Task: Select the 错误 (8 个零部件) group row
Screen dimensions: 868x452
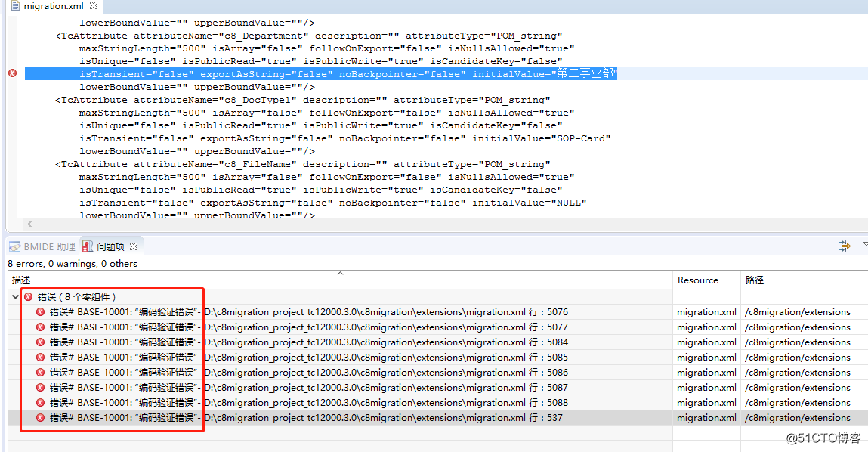Action: pos(340,297)
